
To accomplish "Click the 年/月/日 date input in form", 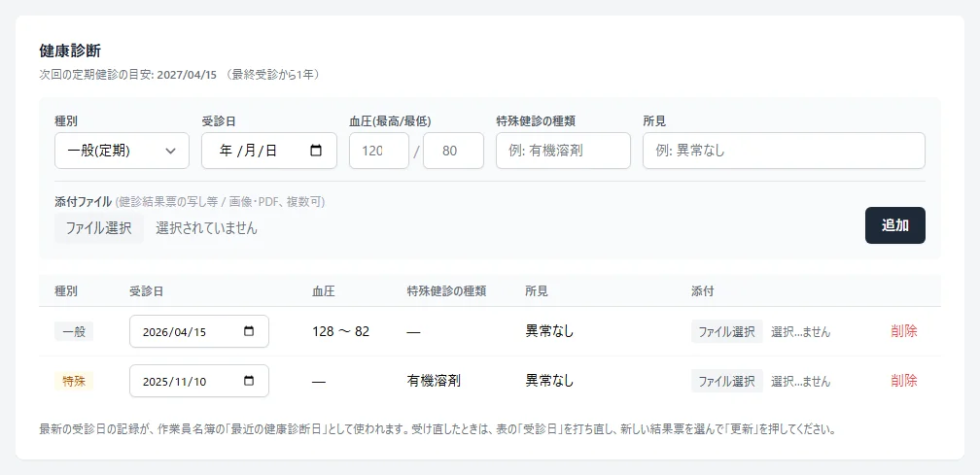I will 268,151.
